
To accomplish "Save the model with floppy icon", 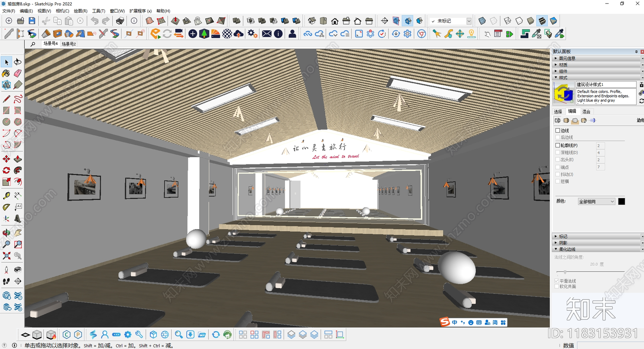I will pos(32,21).
